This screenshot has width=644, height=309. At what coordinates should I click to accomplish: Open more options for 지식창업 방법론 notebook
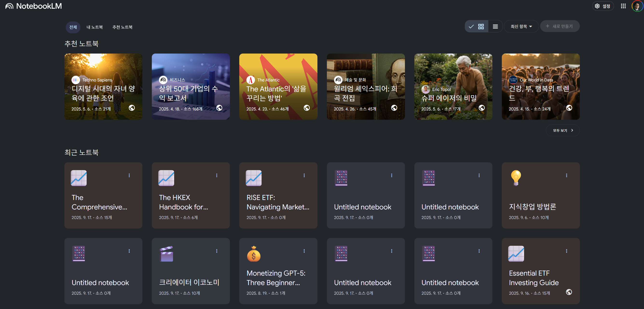(566, 175)
